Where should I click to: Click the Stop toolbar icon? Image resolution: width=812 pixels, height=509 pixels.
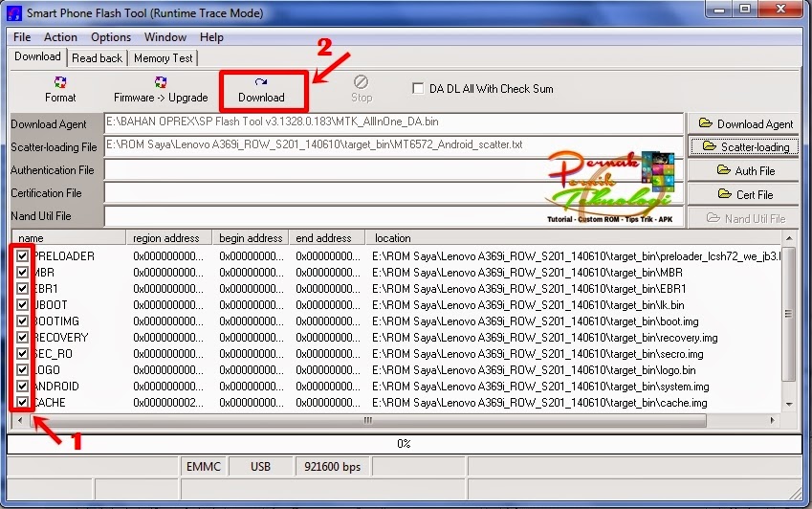[361, 82]
